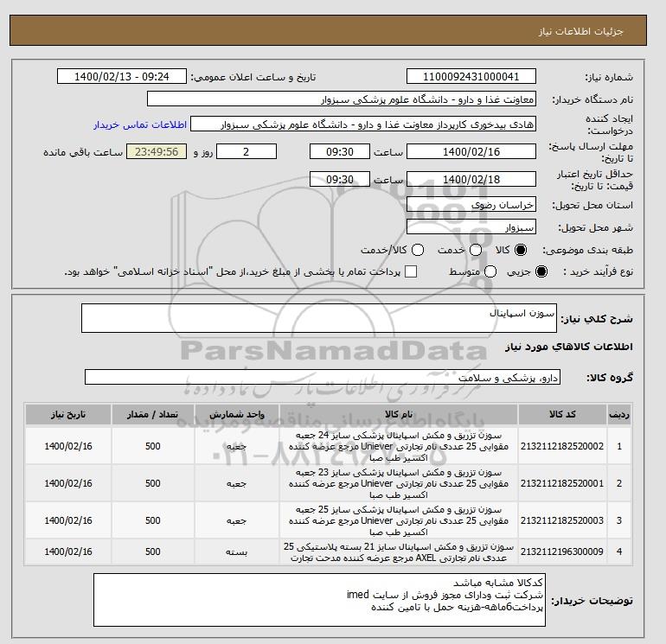Click the جعبه unit in row 2

pyautogui.click(x=237, y=483)
